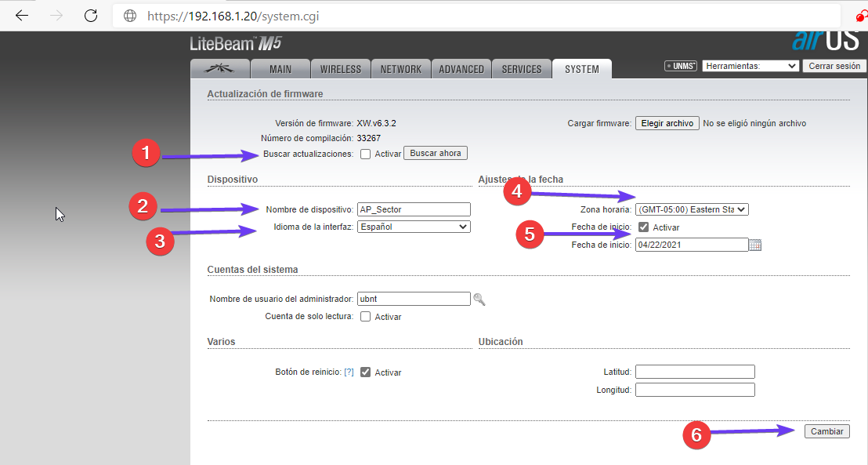Click the browser back arrow
Viewport: 868px width, 465px height.
[x=22, y=16]
